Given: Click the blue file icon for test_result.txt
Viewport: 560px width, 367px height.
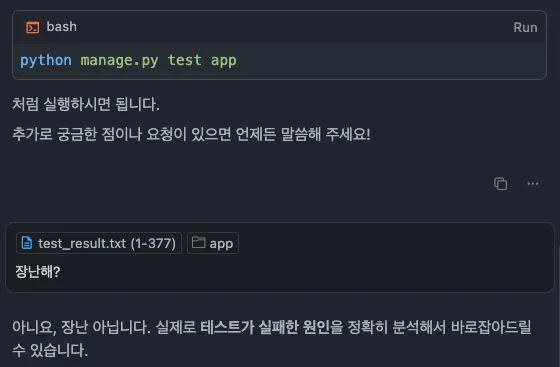Looking at the screenshot, I should tap(27, 243).
